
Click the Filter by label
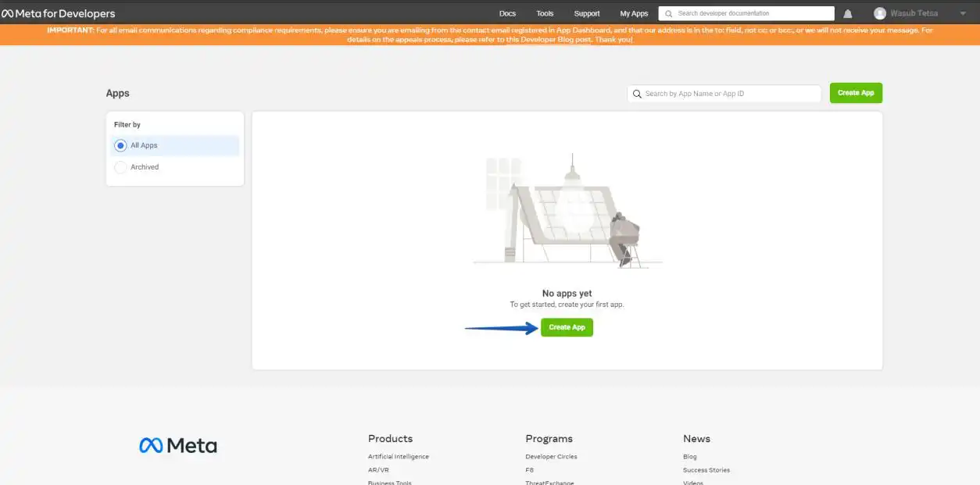(x=127, y=125)
